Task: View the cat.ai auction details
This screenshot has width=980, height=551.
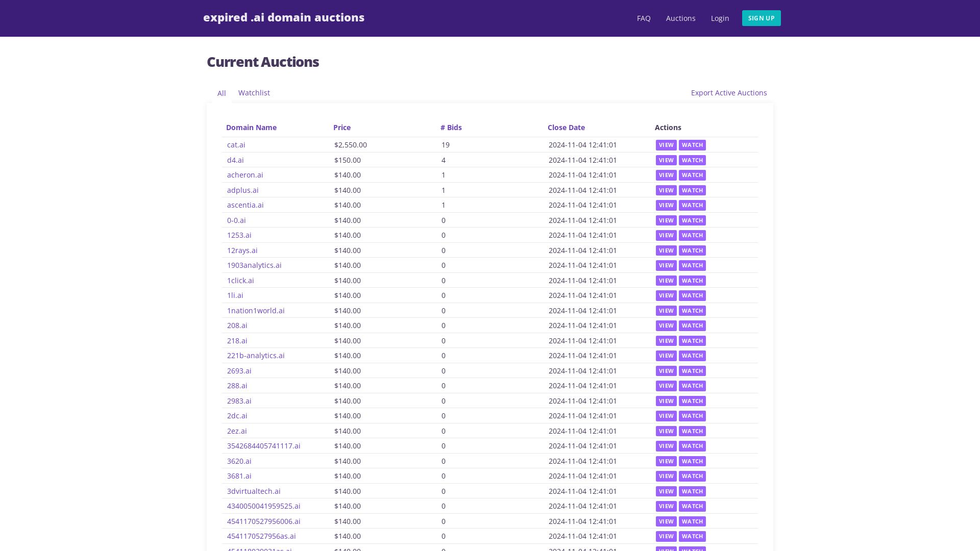Action: (x=666, y=145)
